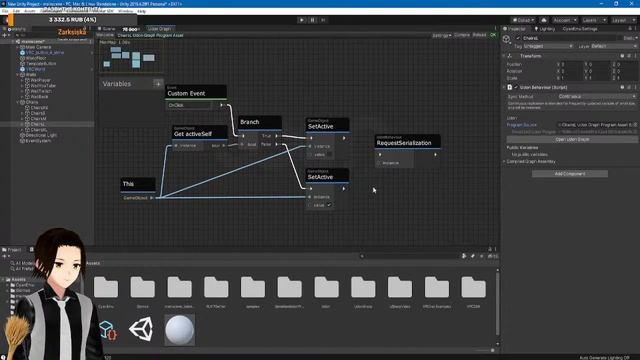Screen dimensions: 640x360
Task: Collapse the Chairs group in Hierarchy
Action: coord(18,102)
